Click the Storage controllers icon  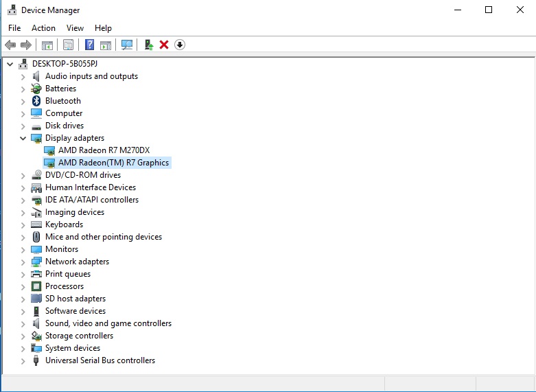(36, 336)
